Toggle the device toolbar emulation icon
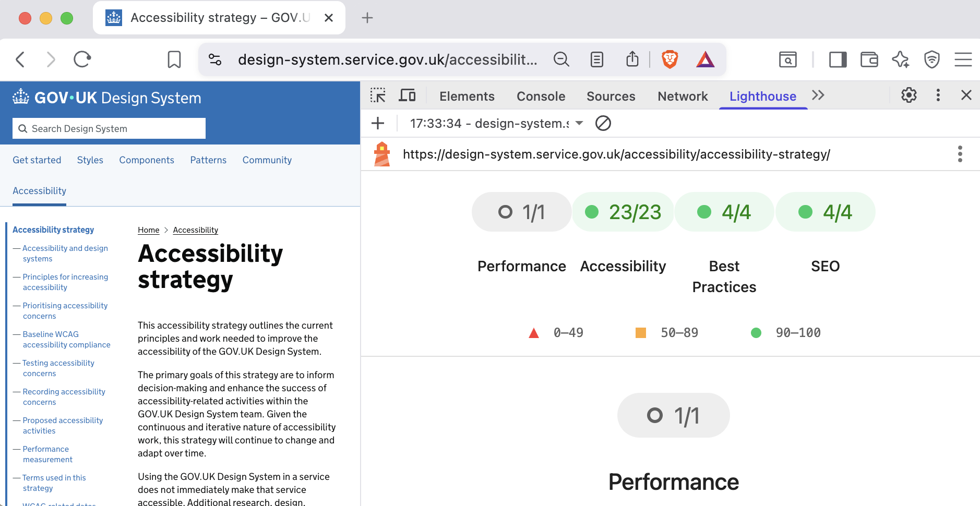Screen dimensions: 980x506 click(407, 95)
